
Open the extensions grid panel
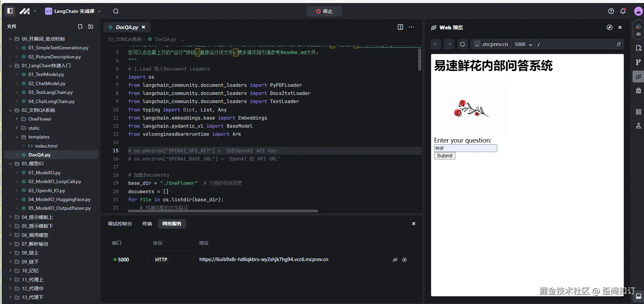tap(638, 112)
